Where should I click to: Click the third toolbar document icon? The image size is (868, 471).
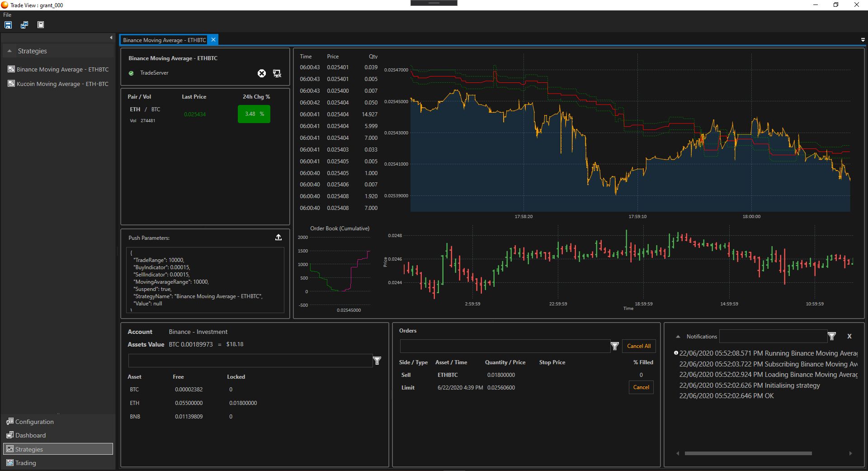(x=41, y=25)
